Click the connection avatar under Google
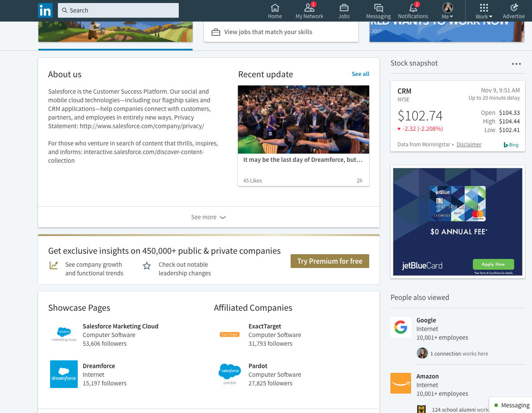This screenshot has width=532, height=413. pyautogui.click(x=422, y=353)
